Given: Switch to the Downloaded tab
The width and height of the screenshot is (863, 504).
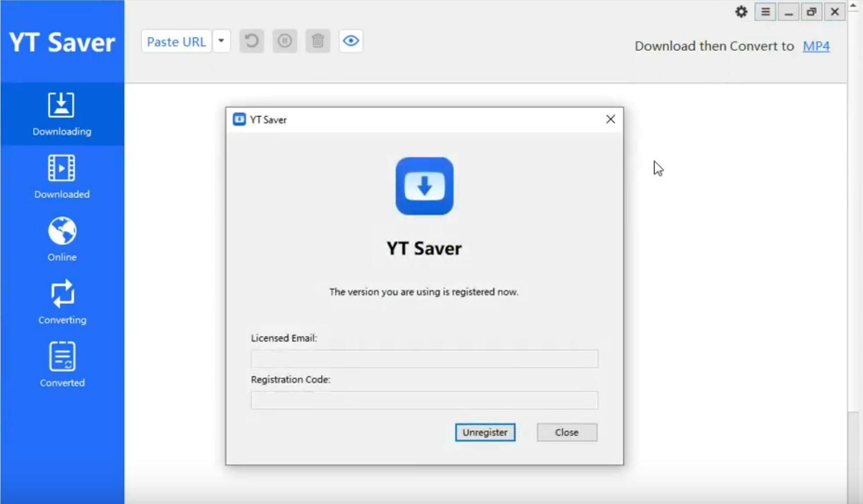Looking at the screenshot, I should click(x=62, y=177).
